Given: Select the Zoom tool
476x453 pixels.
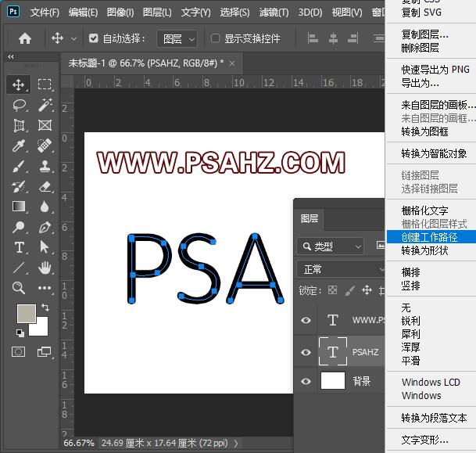Looking at the screenshot, I should point(19,288).
